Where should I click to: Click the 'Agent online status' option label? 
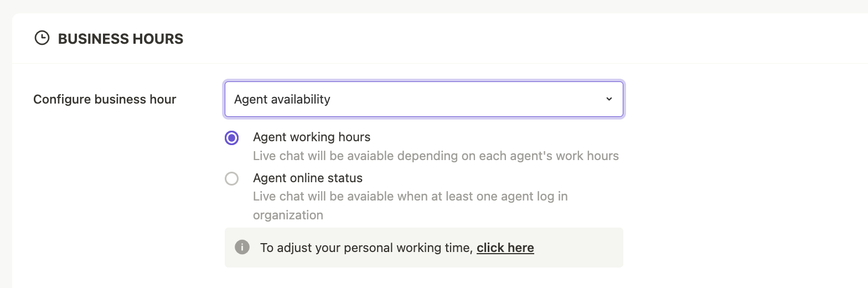308,178
